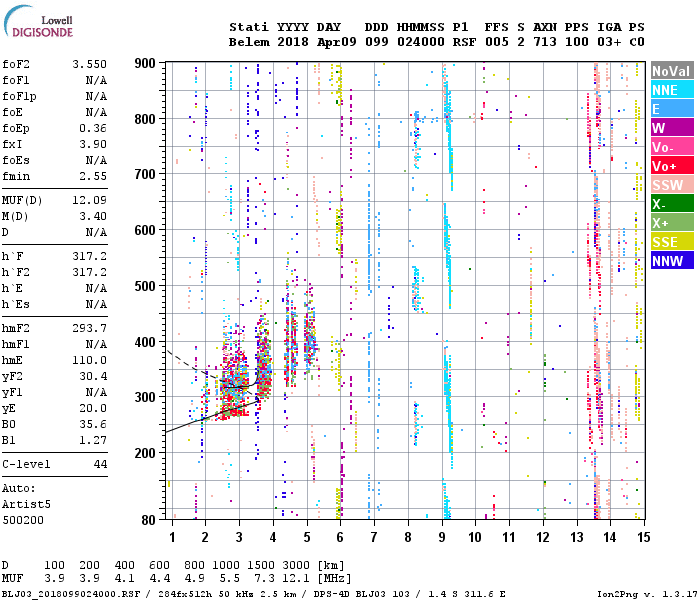This screenshot has height=600, width=700.
Task: Click the foEp value 0.36
Action: point(93,128)
